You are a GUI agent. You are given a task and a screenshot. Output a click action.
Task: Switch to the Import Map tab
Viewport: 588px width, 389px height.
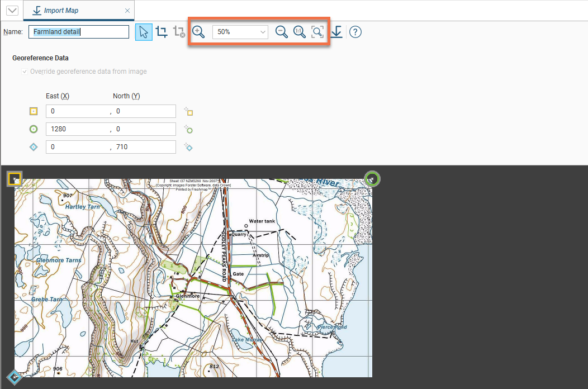coord(61,11)
